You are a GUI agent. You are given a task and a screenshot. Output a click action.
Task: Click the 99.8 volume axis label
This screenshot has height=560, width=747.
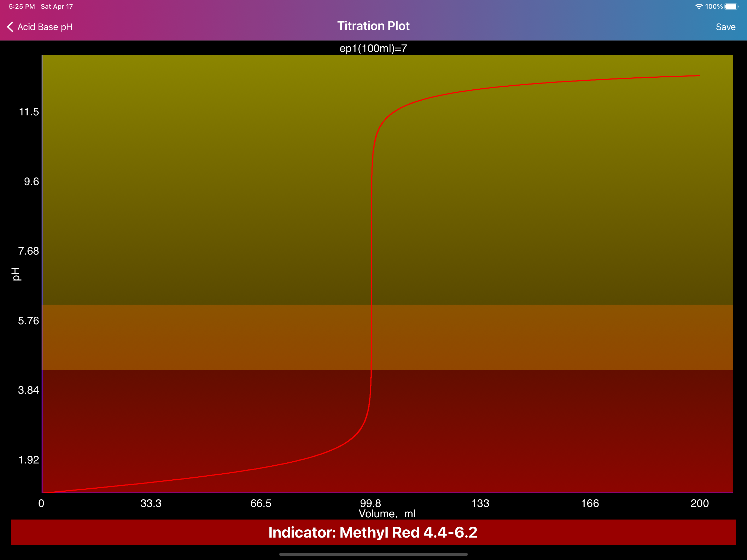[x=370, y=503]
